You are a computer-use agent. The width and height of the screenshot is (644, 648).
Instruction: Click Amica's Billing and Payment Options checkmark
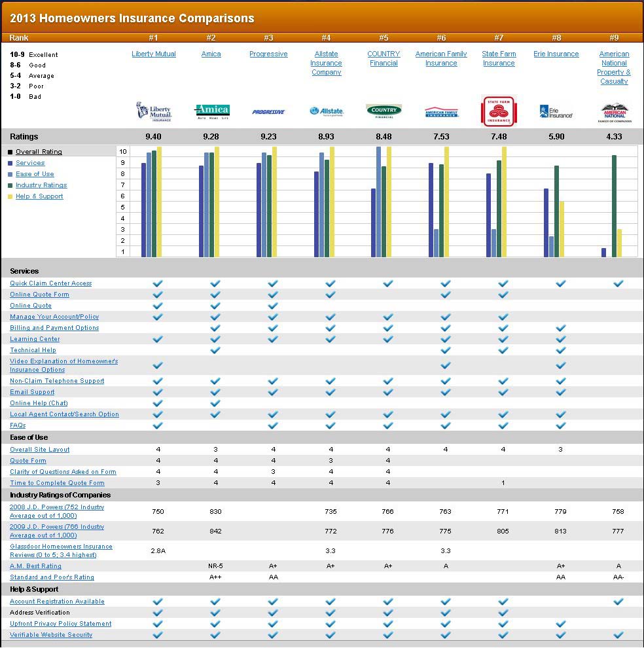(x=215, y=328)
